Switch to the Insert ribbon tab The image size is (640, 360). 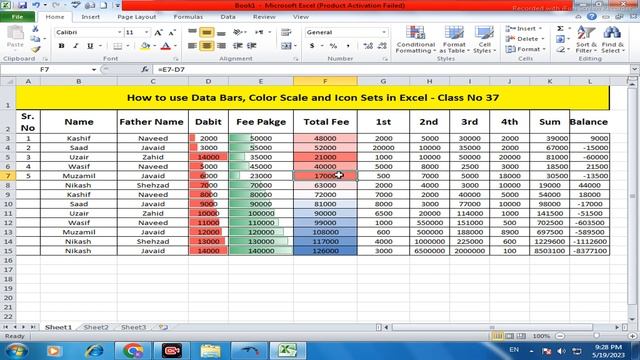click(90, 17)
